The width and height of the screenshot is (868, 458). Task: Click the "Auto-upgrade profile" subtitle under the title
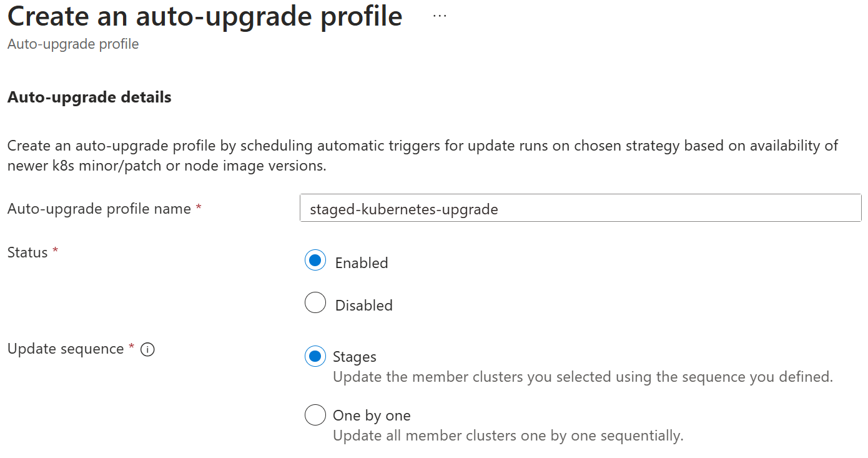click(x=73, y=44)
